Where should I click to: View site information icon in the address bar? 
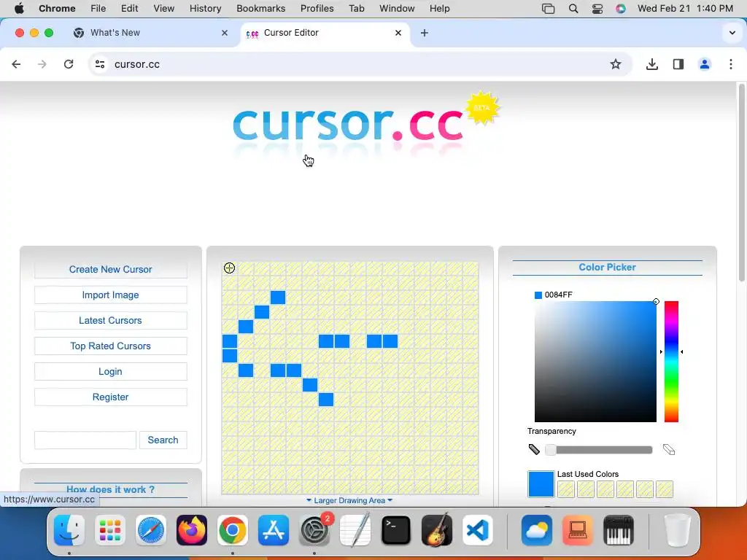tap(100, 64)
